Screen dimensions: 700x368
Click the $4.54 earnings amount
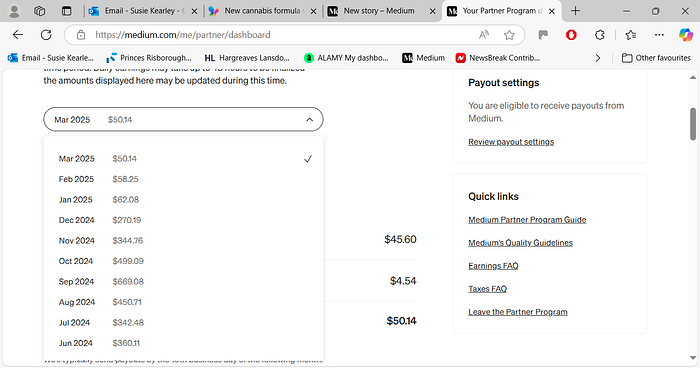click(x=403, y=281)
